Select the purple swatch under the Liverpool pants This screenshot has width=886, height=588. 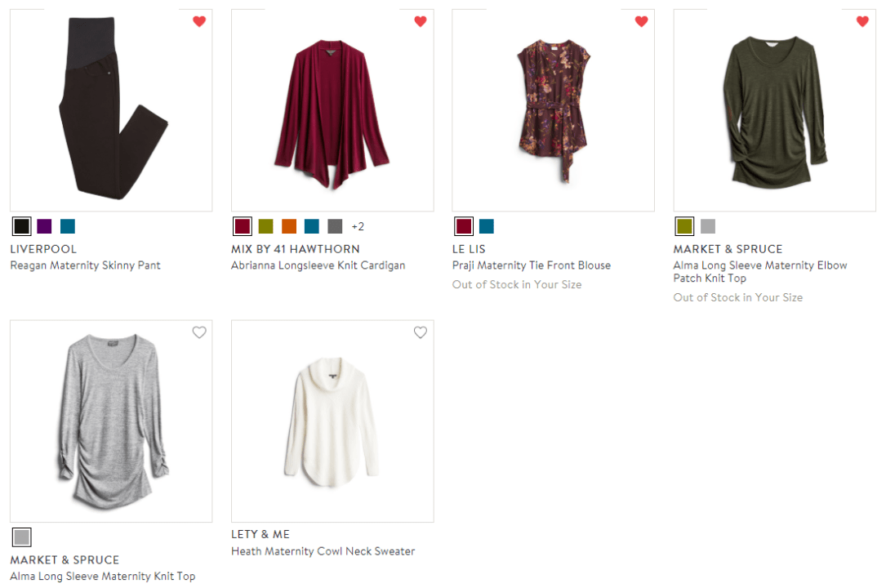[44, 226]
